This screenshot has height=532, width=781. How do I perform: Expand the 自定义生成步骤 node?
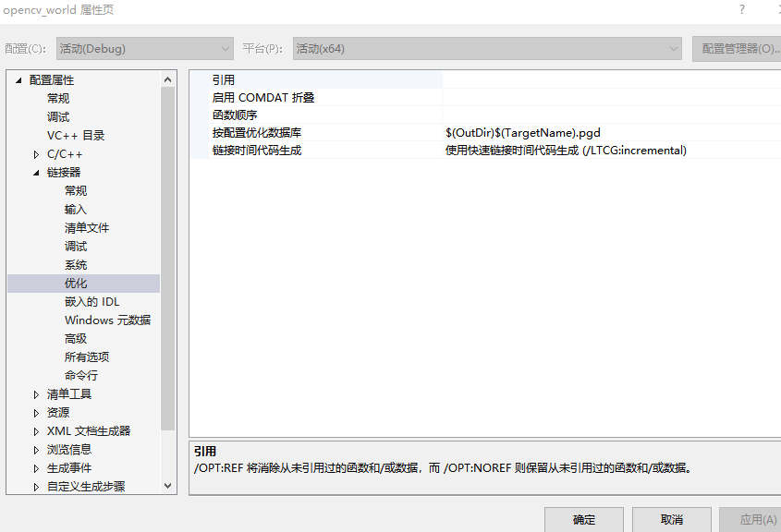pos(36,487)
